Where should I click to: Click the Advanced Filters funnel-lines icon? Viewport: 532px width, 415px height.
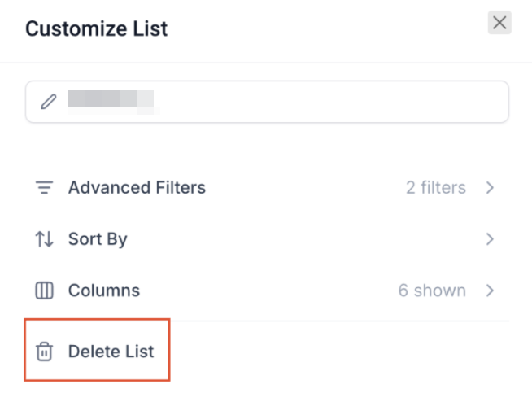tap(44, 188)
